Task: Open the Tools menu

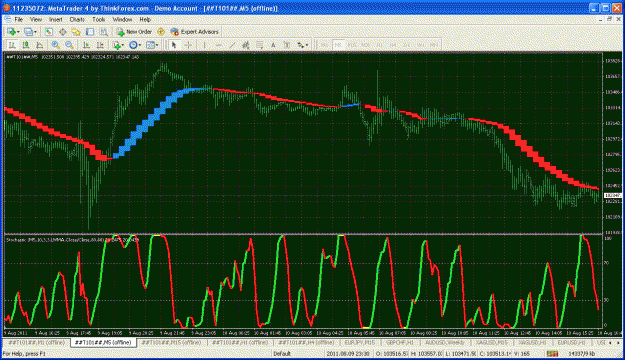Action: pyautogui.click(x=98, y=19)
